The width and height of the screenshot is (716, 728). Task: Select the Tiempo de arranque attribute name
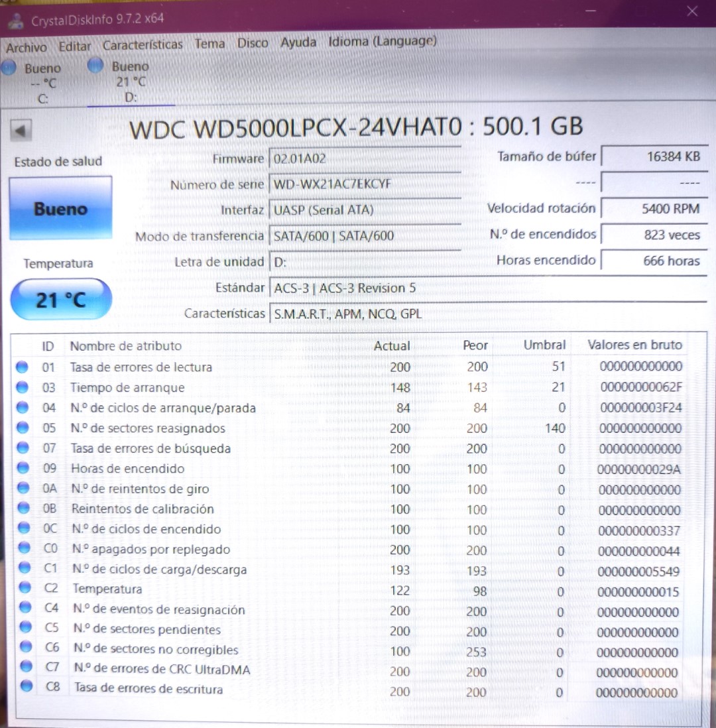(x=127, y=388)
